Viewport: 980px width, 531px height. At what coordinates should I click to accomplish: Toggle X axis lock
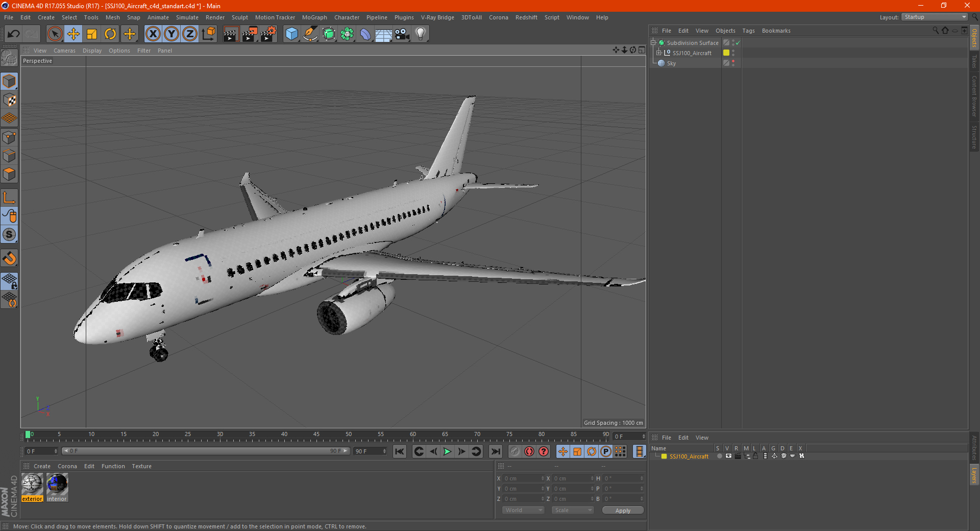coord(153,34)
